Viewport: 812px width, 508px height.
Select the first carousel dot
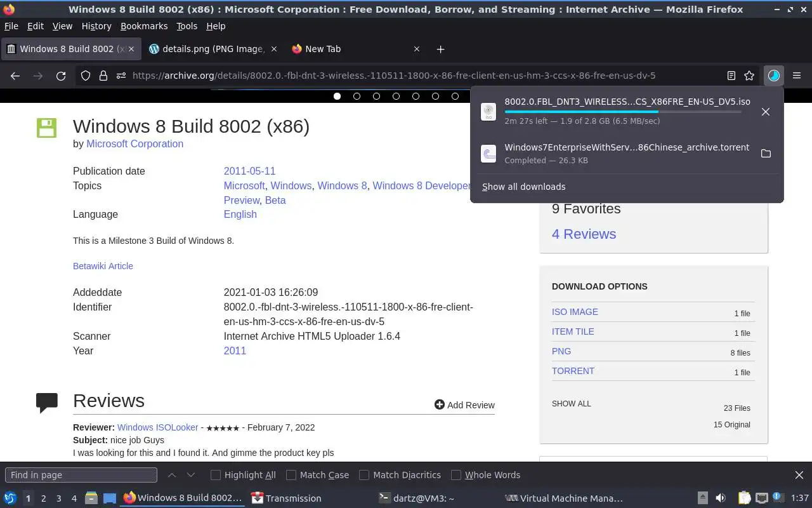[337, 97]
